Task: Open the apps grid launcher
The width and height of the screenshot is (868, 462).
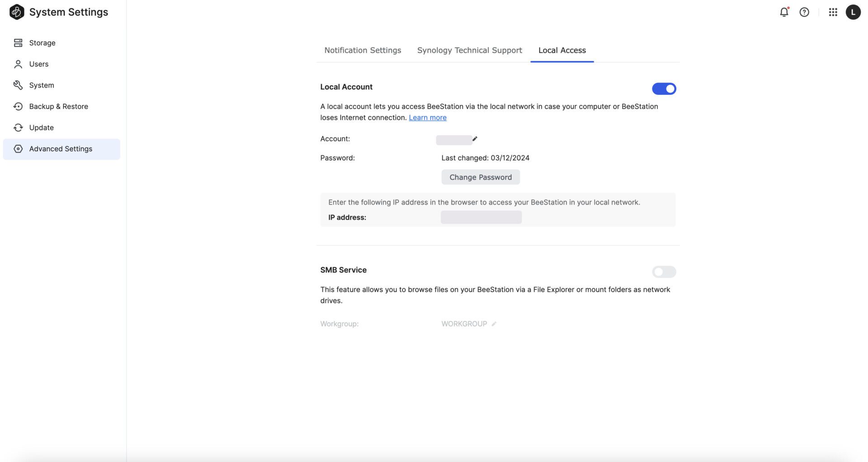Action: (833, 12)
